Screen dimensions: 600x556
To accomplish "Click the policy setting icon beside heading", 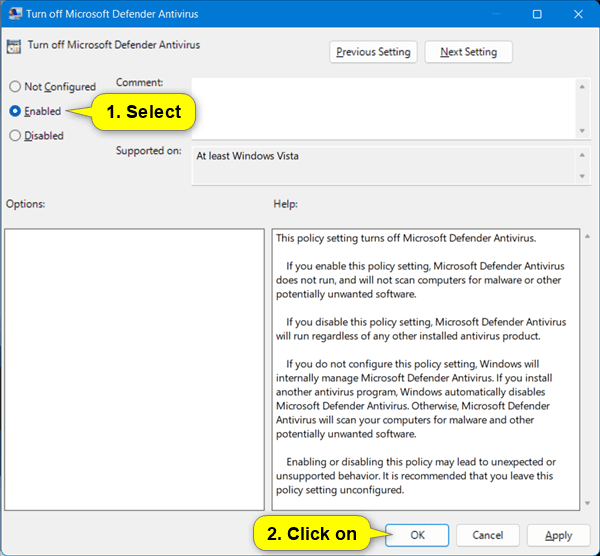I will pos(14,46).
